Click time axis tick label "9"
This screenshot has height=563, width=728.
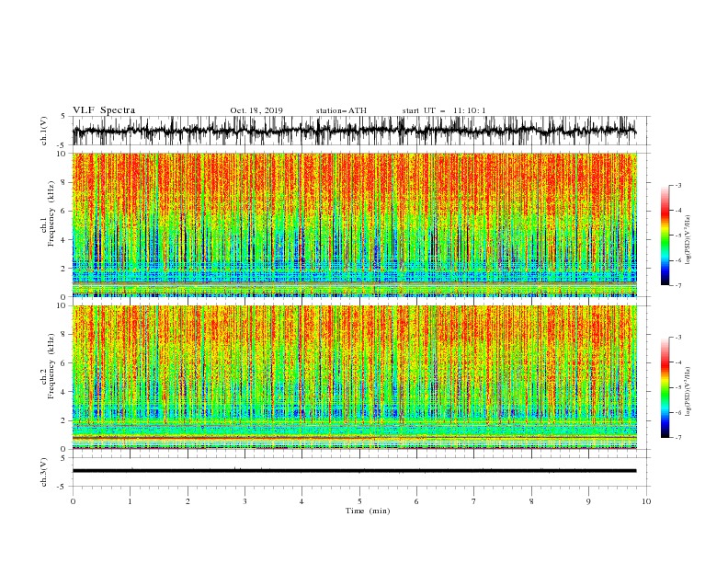(588, 501)
